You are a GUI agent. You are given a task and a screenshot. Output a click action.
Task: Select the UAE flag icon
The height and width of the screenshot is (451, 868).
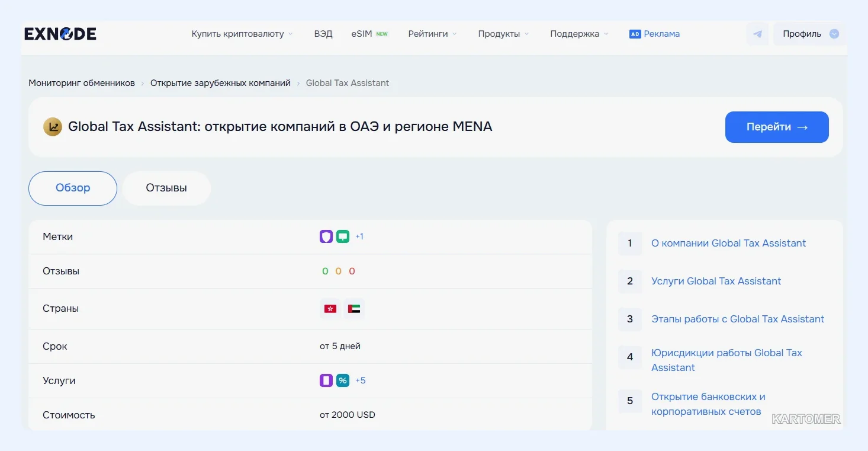coord(354,309)
